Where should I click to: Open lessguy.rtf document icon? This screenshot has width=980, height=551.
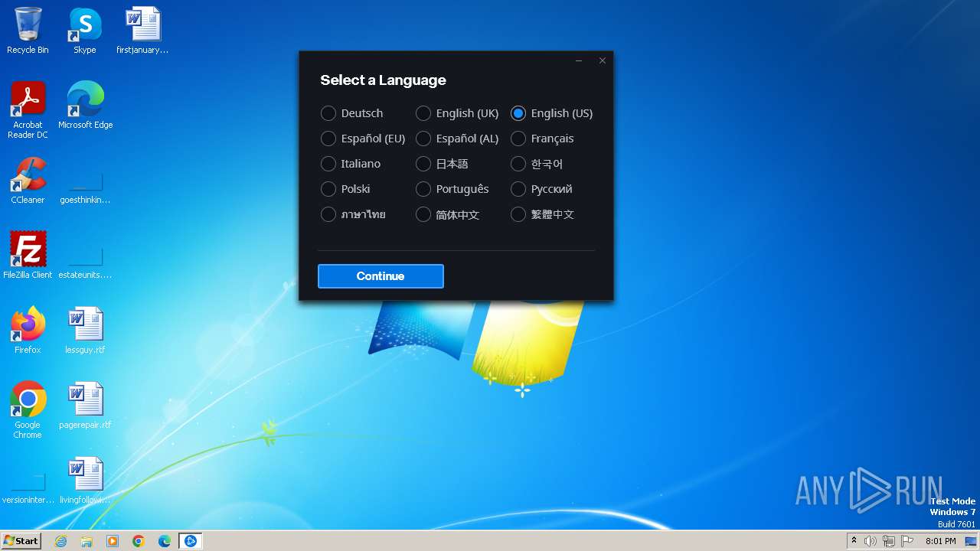pos(85,331)
